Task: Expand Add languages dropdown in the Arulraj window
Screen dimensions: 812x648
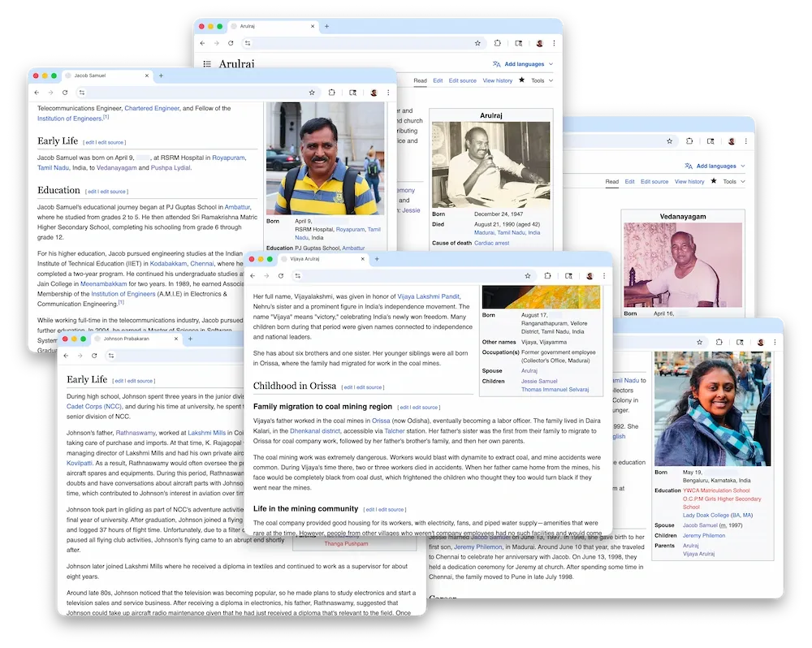Action: click(523, 64)
